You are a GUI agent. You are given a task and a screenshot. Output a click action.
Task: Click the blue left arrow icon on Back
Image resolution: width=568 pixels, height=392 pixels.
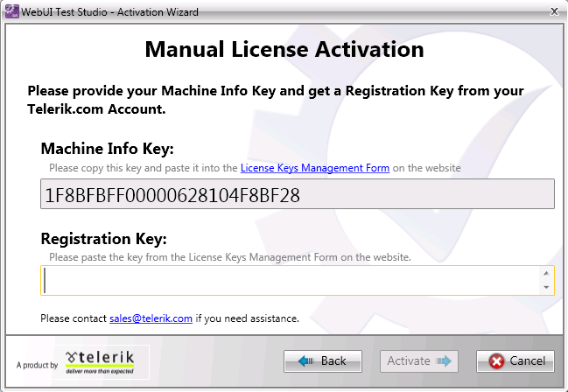[305, 360]
